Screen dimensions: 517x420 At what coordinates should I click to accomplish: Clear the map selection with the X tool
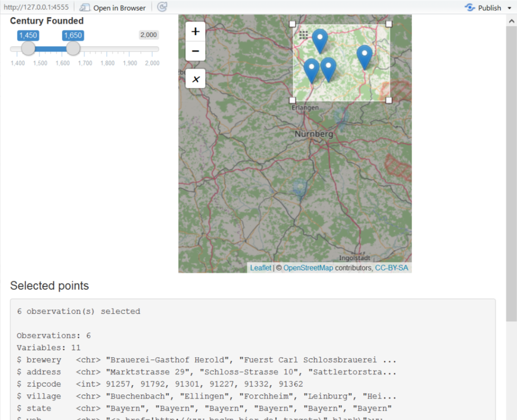click(195, 78)
